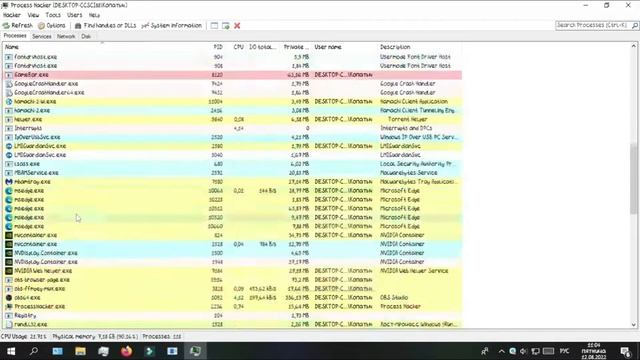640x360 pixels.
Task: Click the 'GoogleCrashHandler.exe' process name
Action: [x=46, y=84]
